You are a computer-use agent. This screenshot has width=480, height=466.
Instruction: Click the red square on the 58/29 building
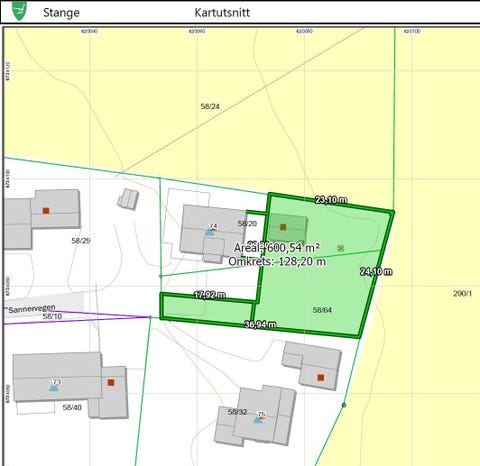tap(46, 211)
